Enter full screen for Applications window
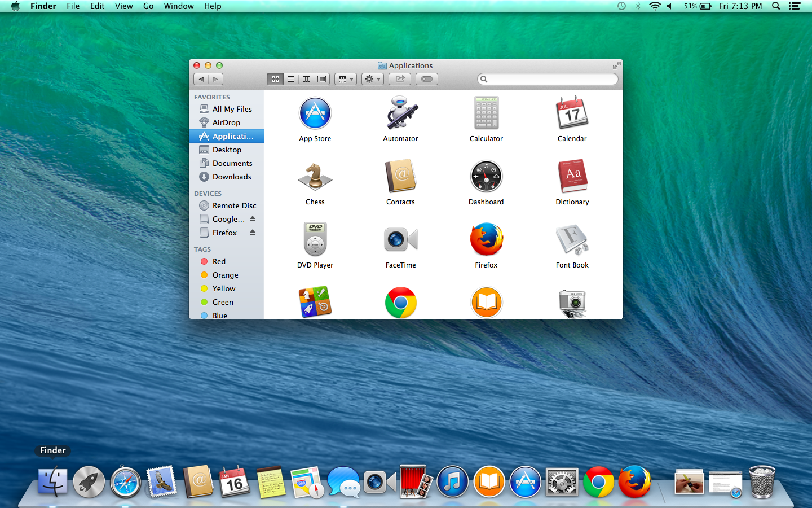This screenshot has width=812, height=508. 617,65
